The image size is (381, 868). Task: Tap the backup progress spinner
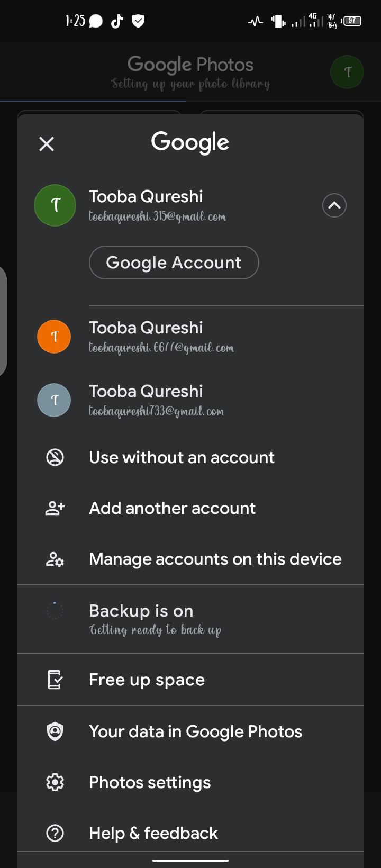point(55,611)
